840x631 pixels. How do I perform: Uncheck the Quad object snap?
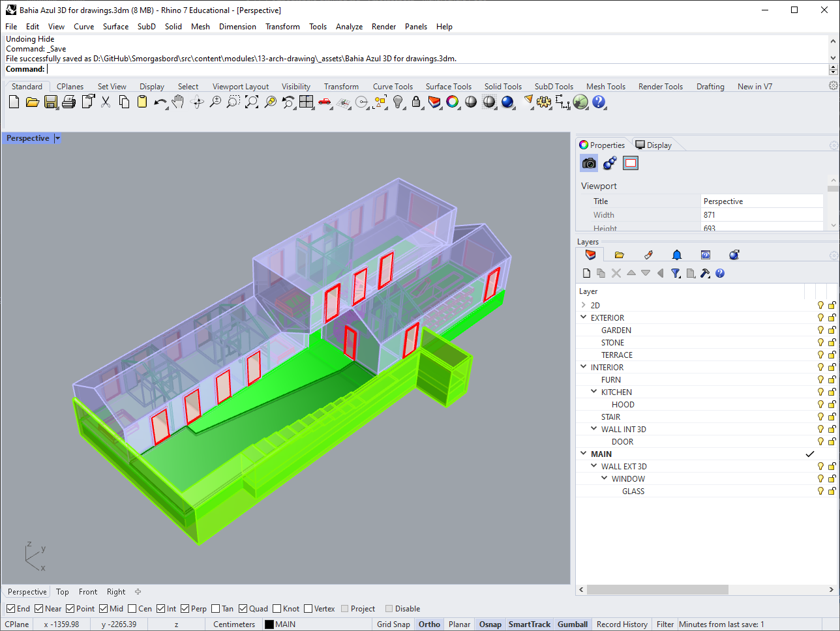[x=243, y=609]
